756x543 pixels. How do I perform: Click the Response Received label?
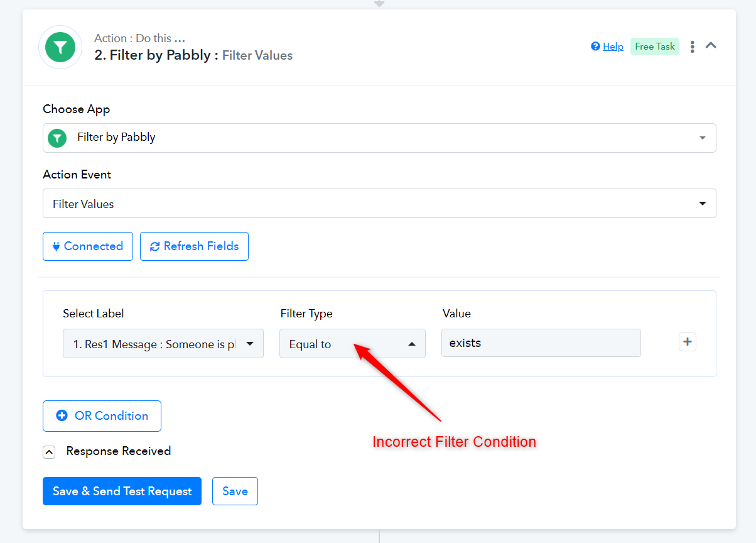pos(119,451)
